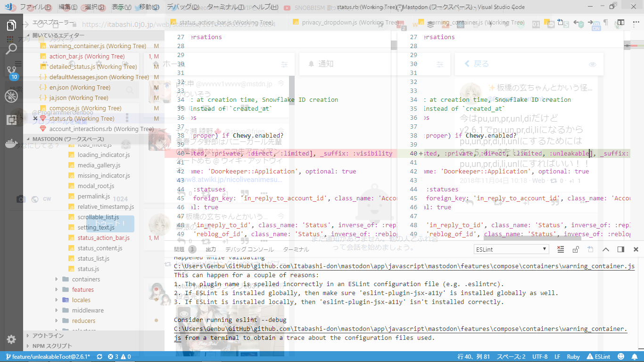Maximize panel with the up chevron

coord(605,249)
